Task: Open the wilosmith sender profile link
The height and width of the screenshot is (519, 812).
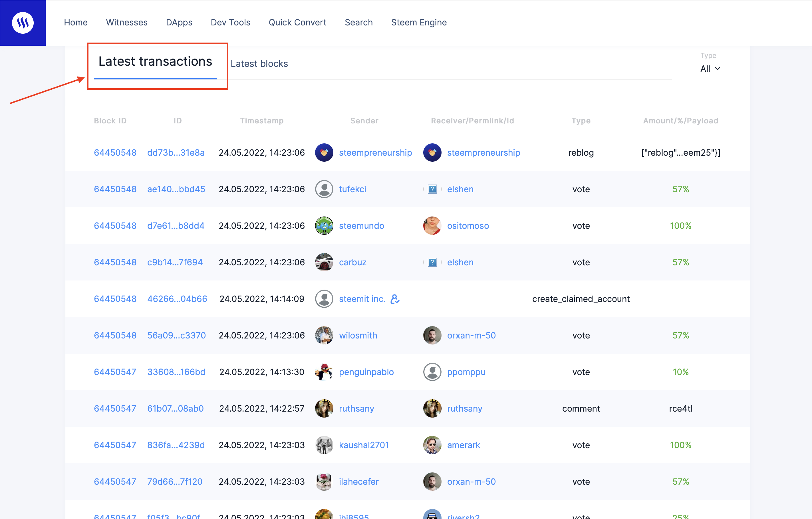Action: point(358,335)
